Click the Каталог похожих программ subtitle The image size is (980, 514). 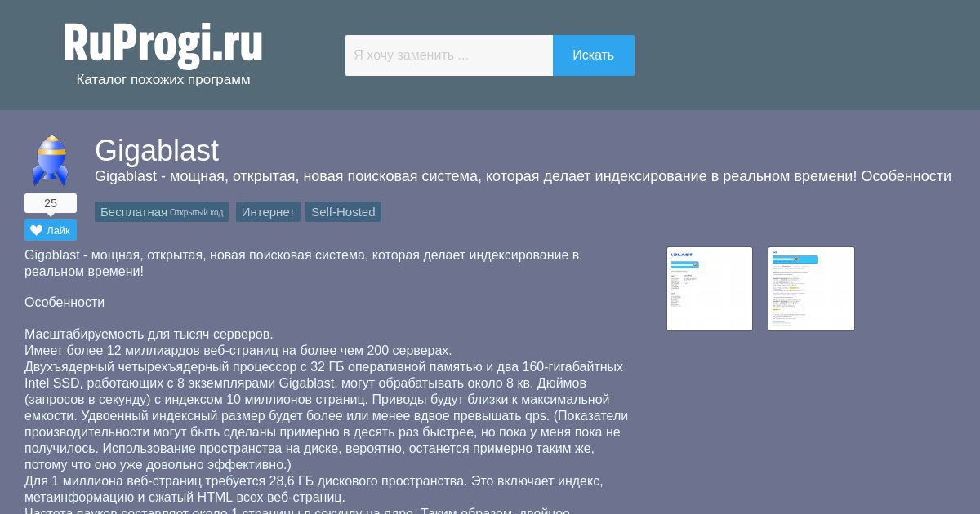coord(163,79)
